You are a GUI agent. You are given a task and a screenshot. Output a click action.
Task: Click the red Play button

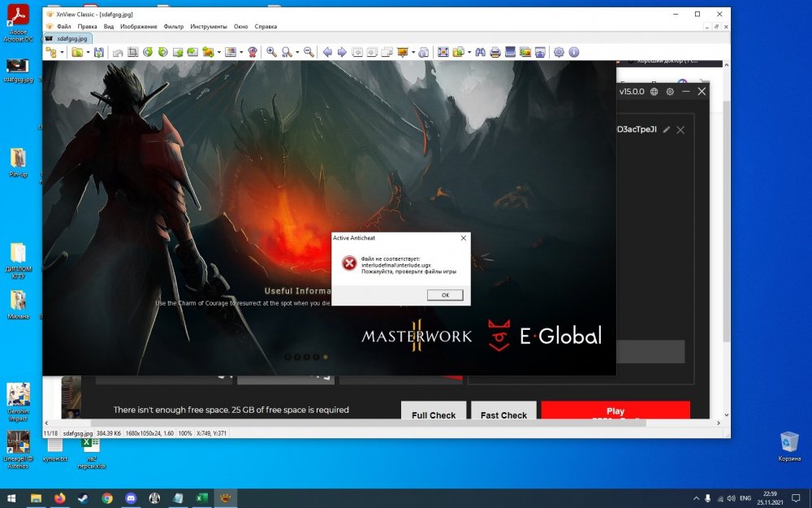pos(615,414)
